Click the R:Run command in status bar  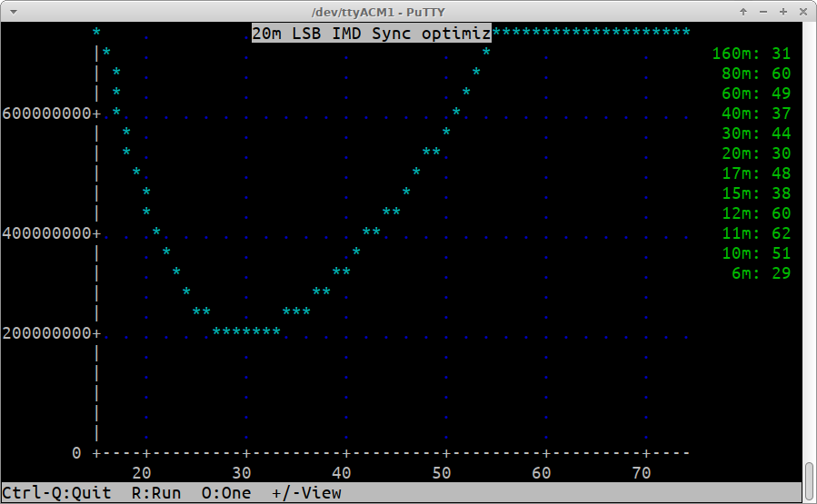156,493
